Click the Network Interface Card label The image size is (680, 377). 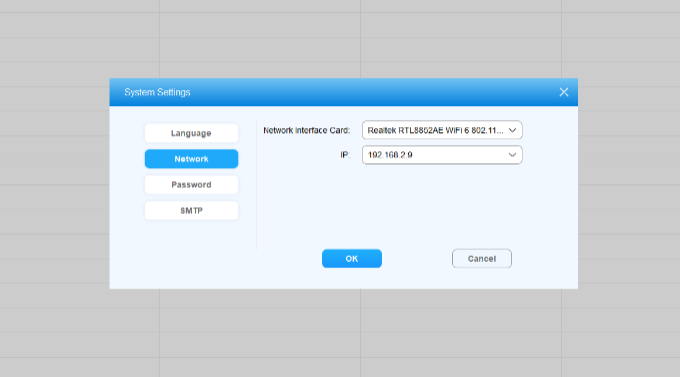[306, 130]
